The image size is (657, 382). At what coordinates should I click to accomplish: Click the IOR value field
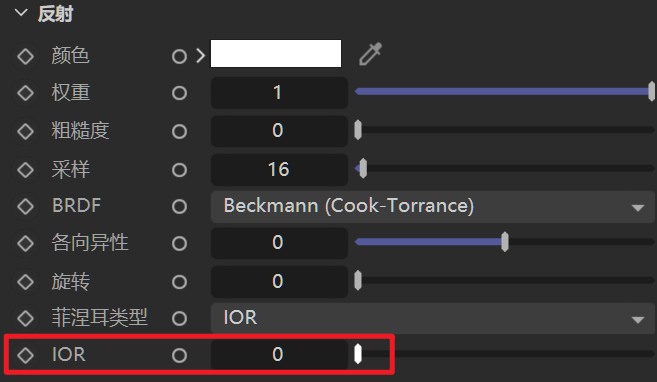(279, 354)
